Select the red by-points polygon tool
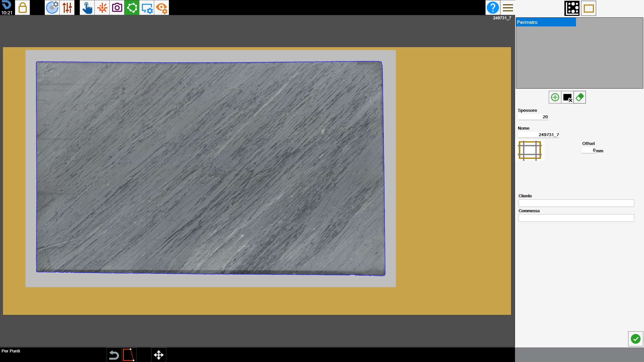Image resolution: width=644 pixels, height=362 pixels. tap(129, 355)
